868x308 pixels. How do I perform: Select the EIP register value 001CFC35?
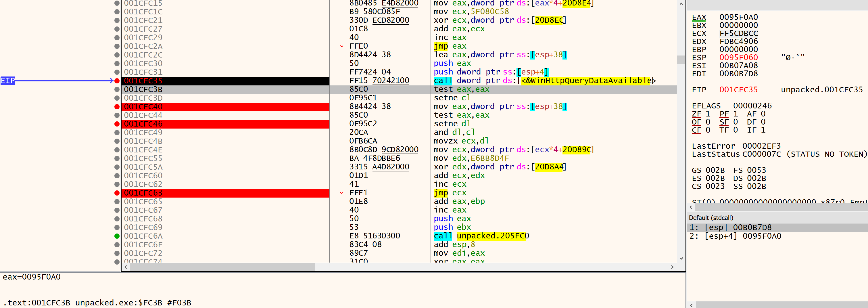[739, 90]
